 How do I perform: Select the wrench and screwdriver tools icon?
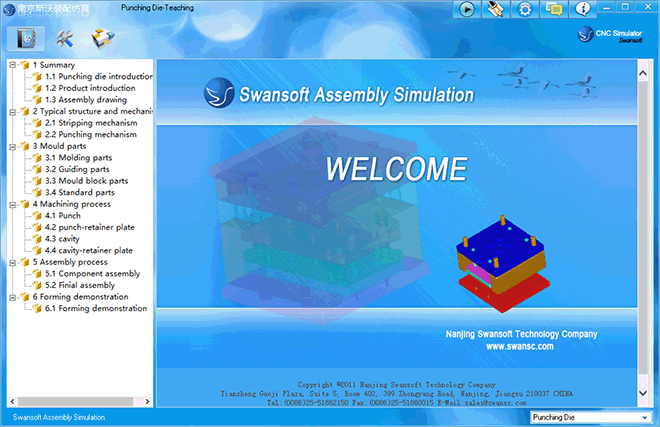65,39
